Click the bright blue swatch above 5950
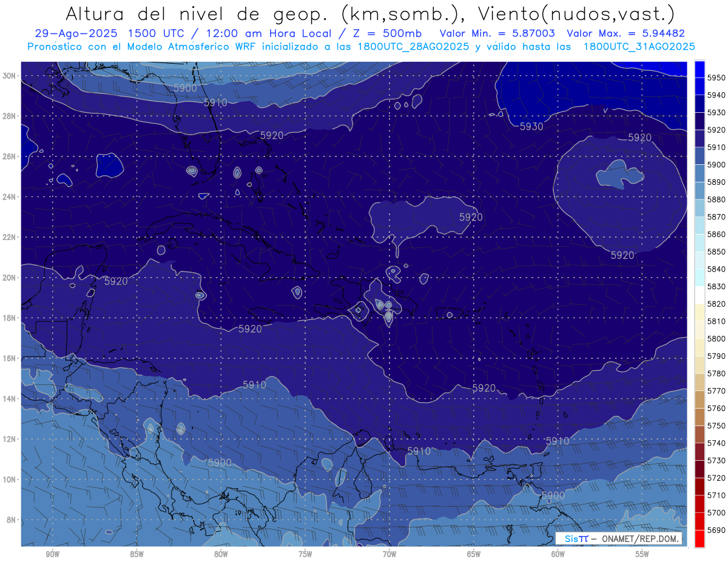Screen dimensions: 728x562 699,68
